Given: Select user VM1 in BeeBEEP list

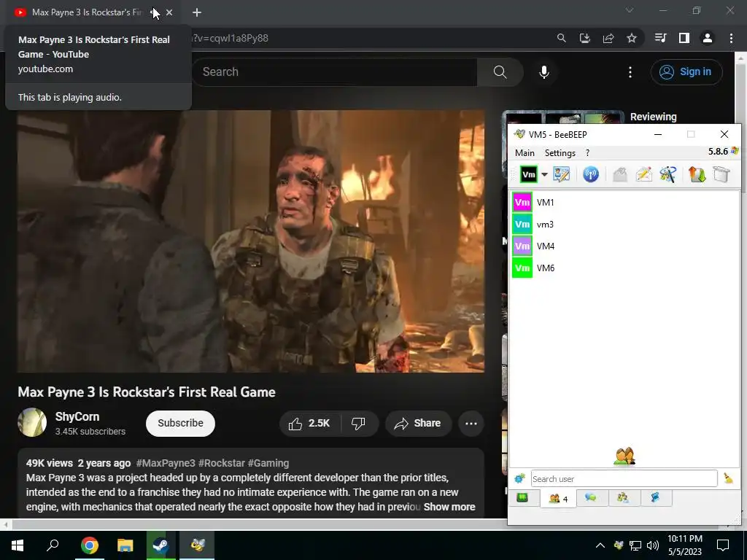Looking at the screenshot, I should click(x=624, y=203).
